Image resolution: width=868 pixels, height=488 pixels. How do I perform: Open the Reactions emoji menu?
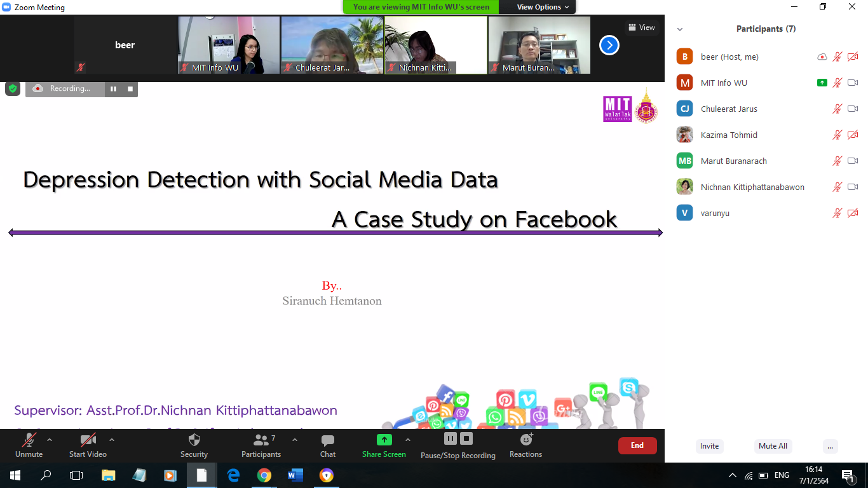pyautogui.click(x=526, y=440)
